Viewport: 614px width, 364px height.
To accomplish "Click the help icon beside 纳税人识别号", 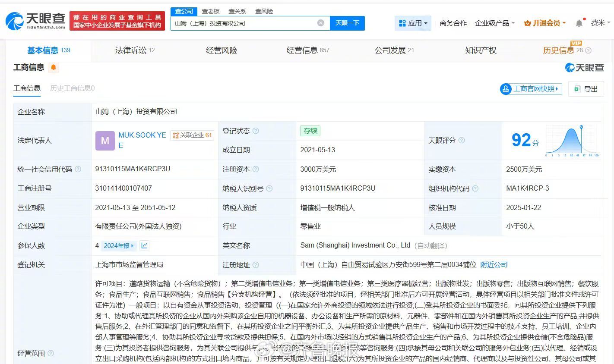I will click(x=269, y=188).
